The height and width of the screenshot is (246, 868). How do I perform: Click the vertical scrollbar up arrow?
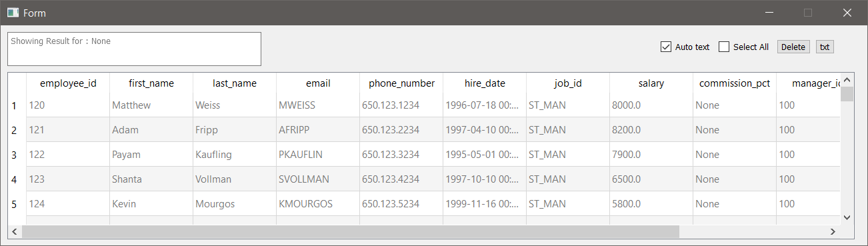point(847,80)
